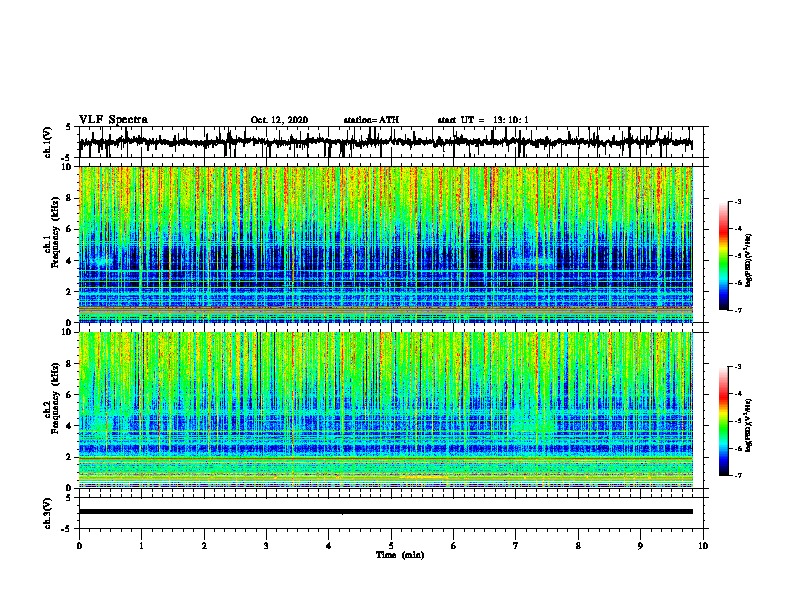Click time axis tick label "6"

[453, 546]
